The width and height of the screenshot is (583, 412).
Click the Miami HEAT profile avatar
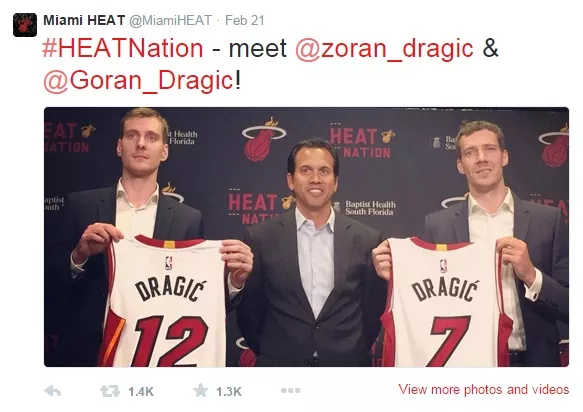[x=25, y=25]
